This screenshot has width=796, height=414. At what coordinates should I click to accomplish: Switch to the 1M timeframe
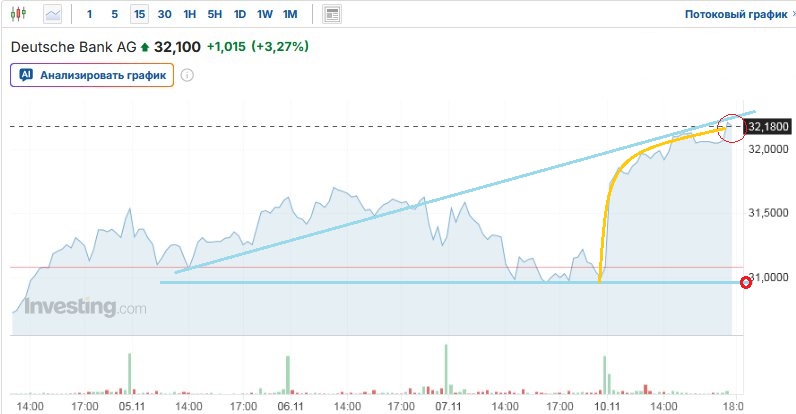290,15
